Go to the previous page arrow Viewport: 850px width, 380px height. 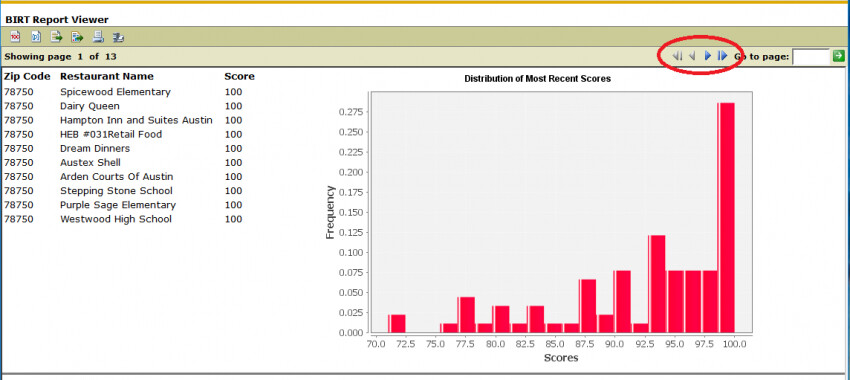coord(692,56)
